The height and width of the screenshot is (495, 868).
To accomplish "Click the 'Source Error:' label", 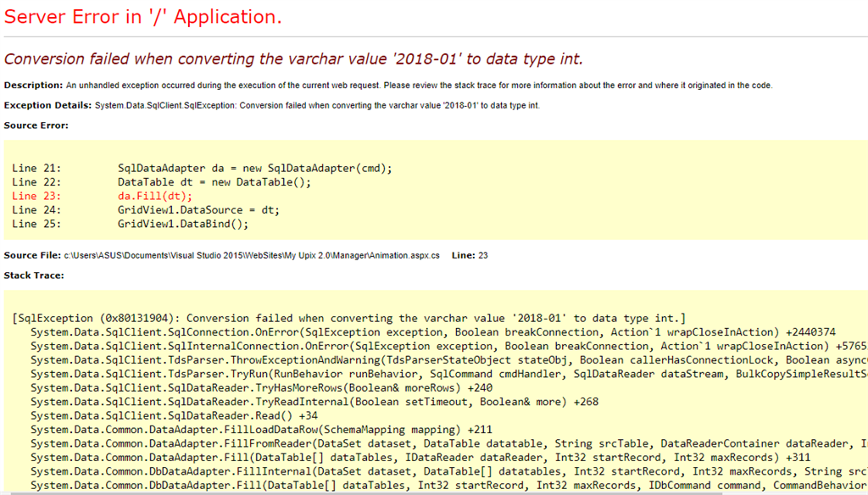I will click(36, 125).
